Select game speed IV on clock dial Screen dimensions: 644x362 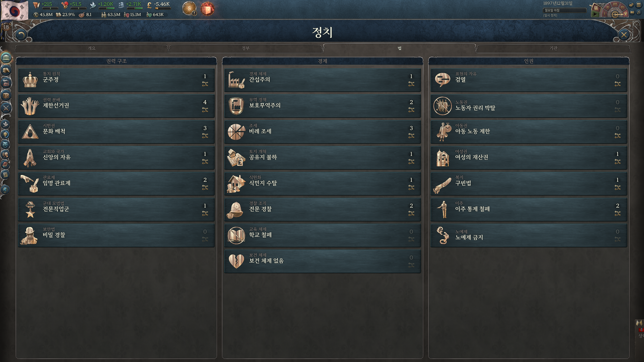pos(622,7)
